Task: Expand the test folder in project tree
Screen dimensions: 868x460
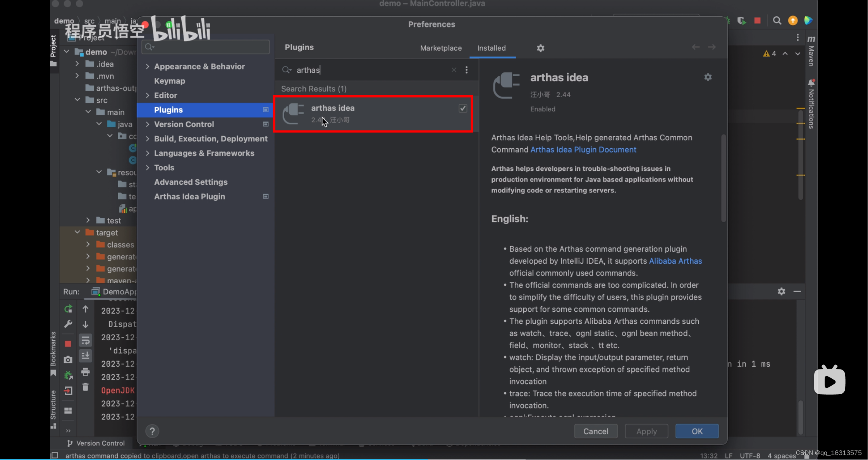Action: (x=88, y=220)
